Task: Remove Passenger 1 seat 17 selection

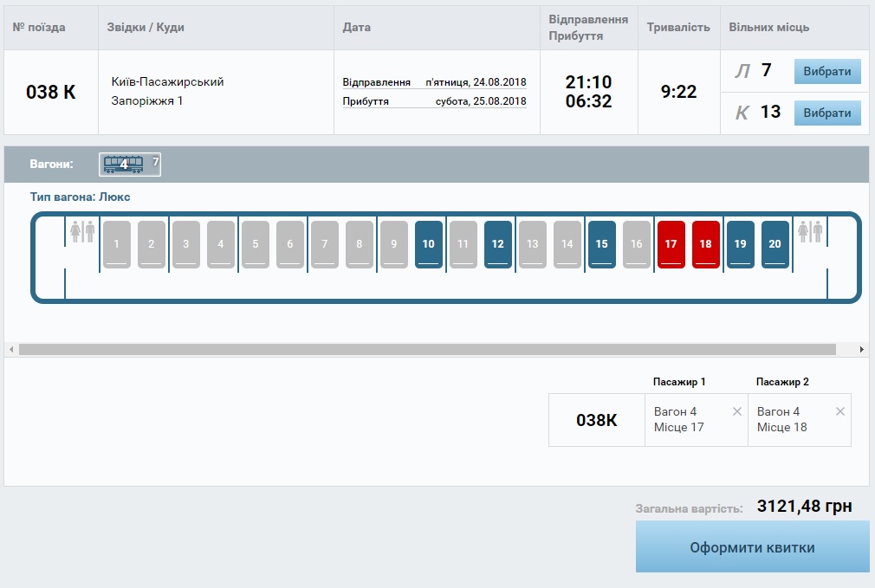Action: click(x=737, y=411)
